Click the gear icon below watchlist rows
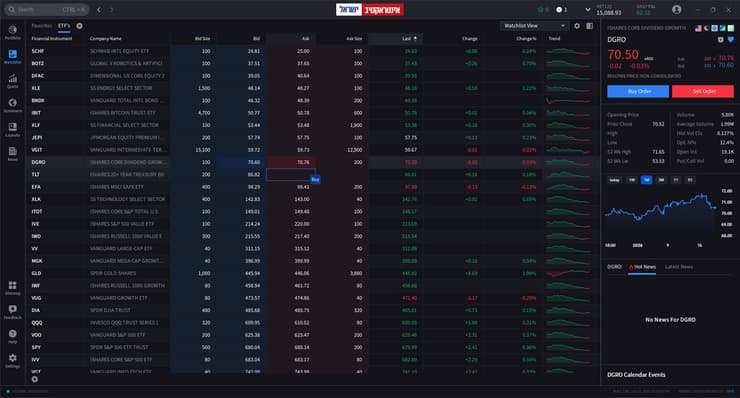The width and height of the screenshot is (740, 398). (34, 379)
